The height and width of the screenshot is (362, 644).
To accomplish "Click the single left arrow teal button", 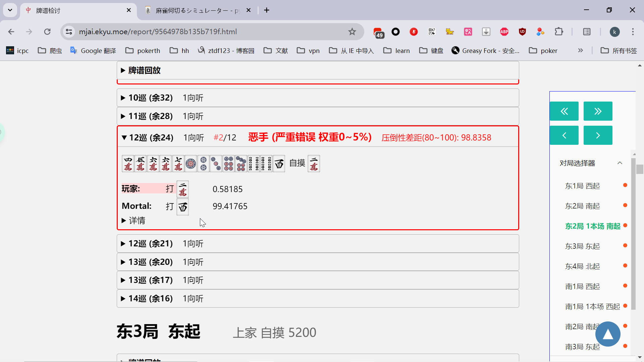I will (564, 135).
